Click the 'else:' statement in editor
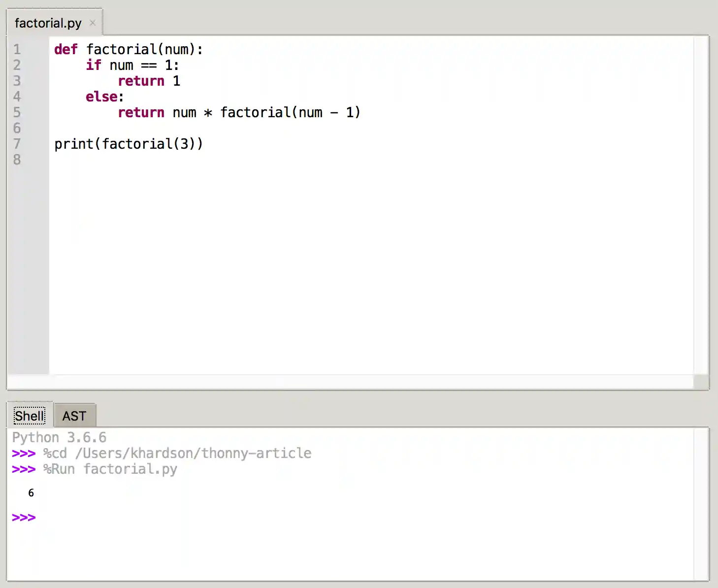The width and height of the screenshot is (718, 588). pyautogui.click(x=105, y=97)
